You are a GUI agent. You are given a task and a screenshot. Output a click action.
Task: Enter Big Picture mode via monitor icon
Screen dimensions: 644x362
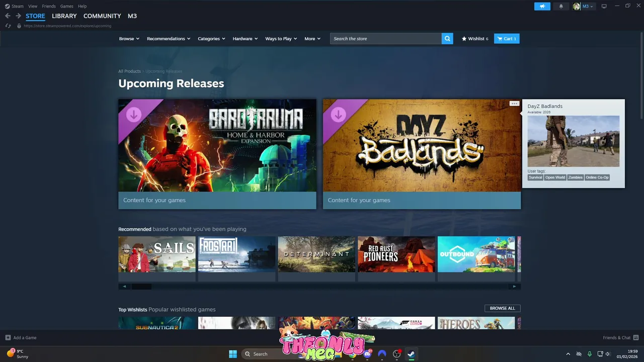[604, 6]
